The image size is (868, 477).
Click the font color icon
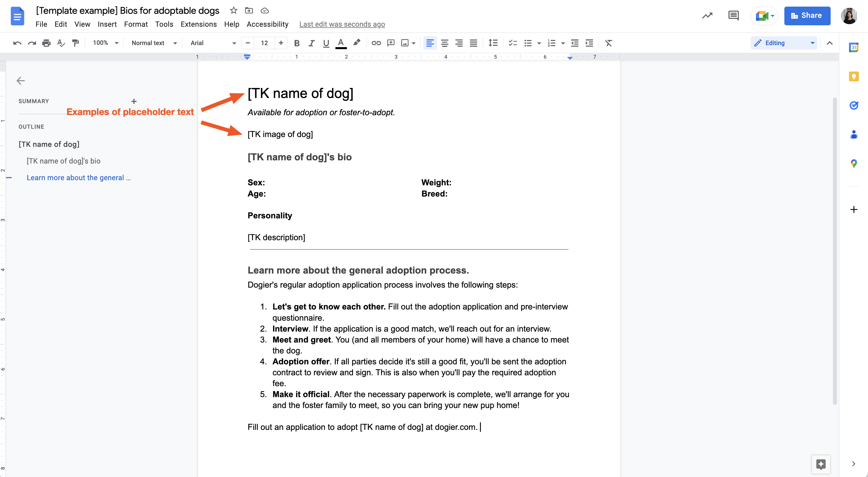coord(341,43)
